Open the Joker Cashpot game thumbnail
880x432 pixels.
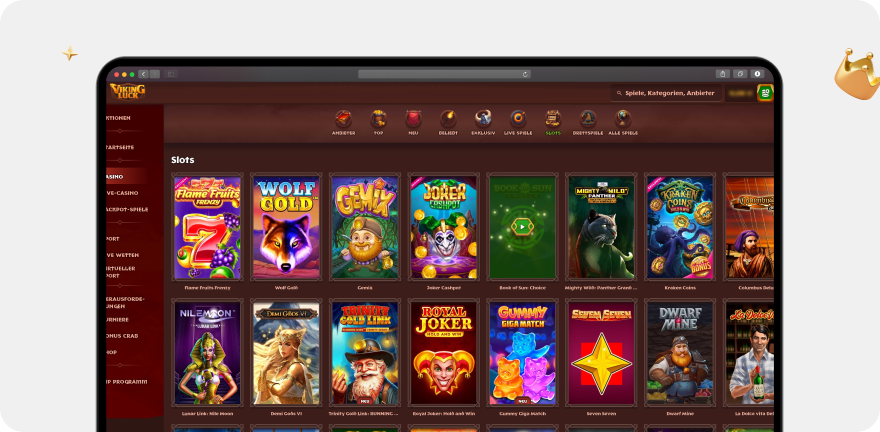pyautogui.click(x=443, y=227)
